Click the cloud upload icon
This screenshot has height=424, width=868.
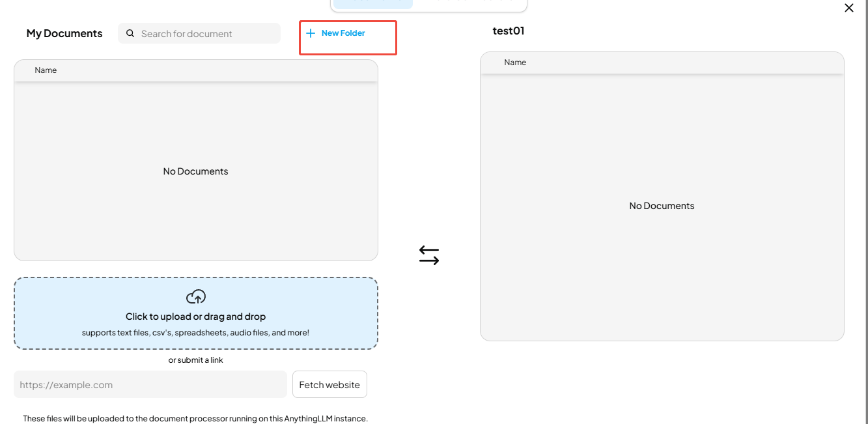[196, 297]
